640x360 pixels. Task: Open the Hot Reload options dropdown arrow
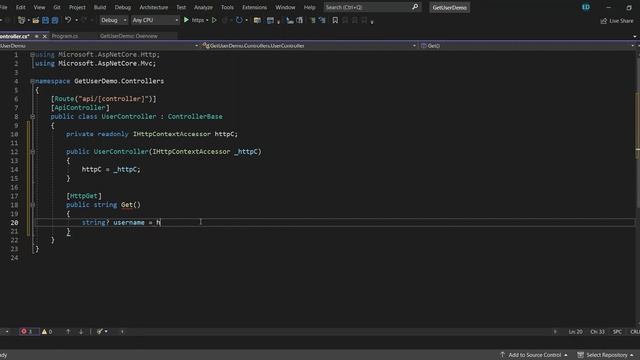tap(247, 20)
